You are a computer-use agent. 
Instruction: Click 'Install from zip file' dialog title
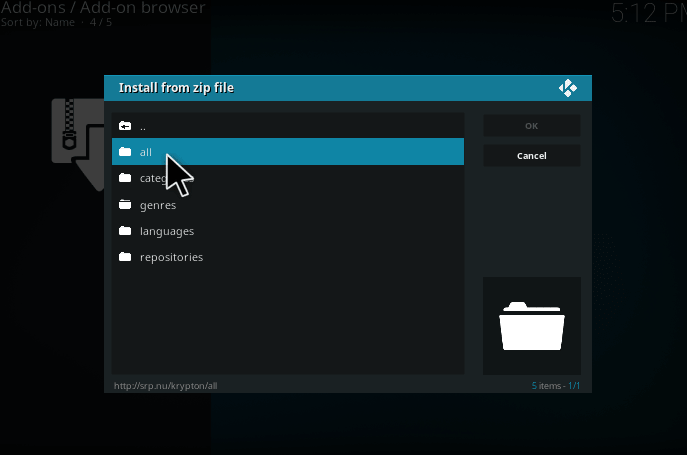176,88
